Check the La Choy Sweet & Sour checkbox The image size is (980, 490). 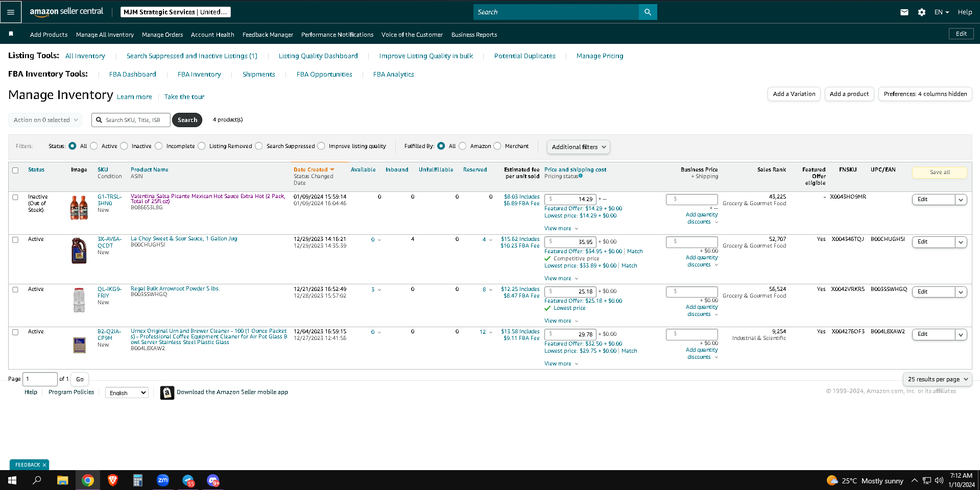point(15,240)
